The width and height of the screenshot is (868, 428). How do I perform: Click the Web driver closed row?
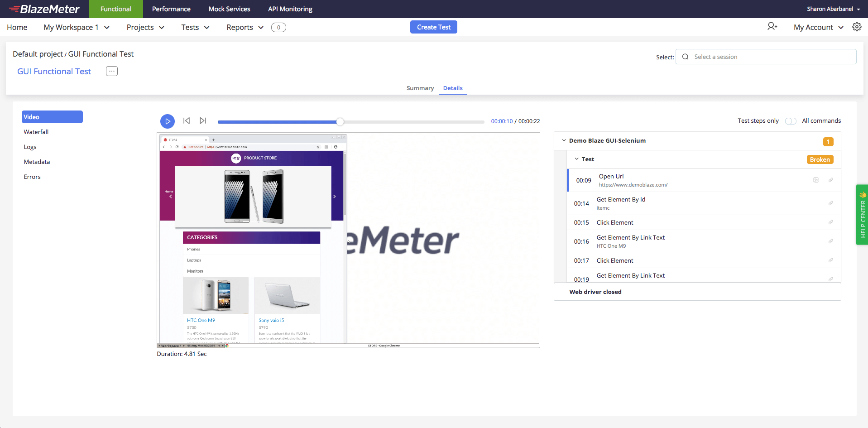coord(697,292)
